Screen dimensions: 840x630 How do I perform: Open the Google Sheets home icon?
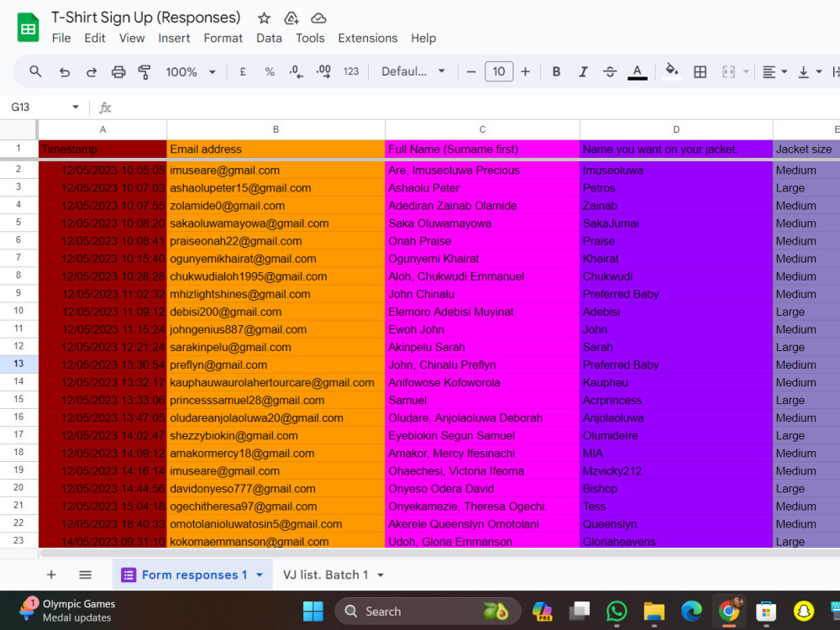coord(28,28)
